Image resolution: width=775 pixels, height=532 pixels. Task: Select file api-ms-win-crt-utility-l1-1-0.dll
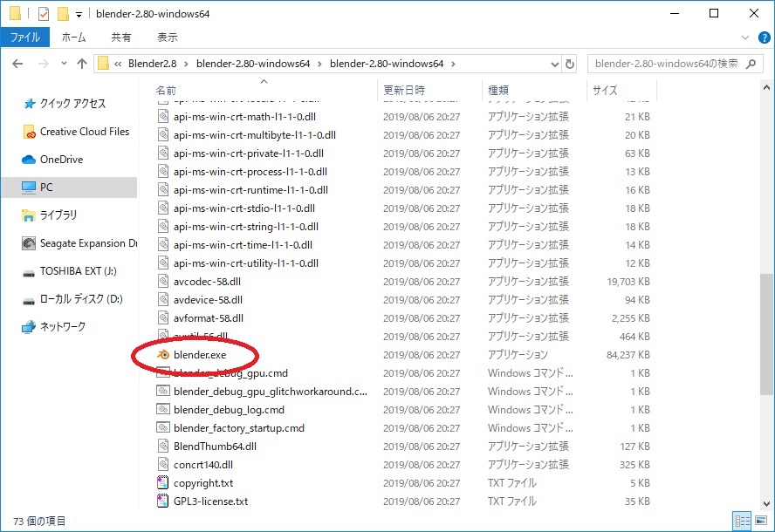click(x=245, y=263)
